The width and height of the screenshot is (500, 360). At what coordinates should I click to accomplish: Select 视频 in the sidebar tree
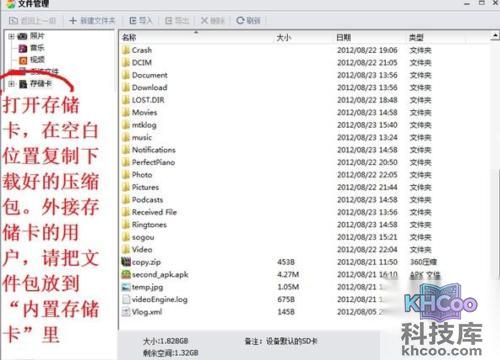[x=37, y=60]
